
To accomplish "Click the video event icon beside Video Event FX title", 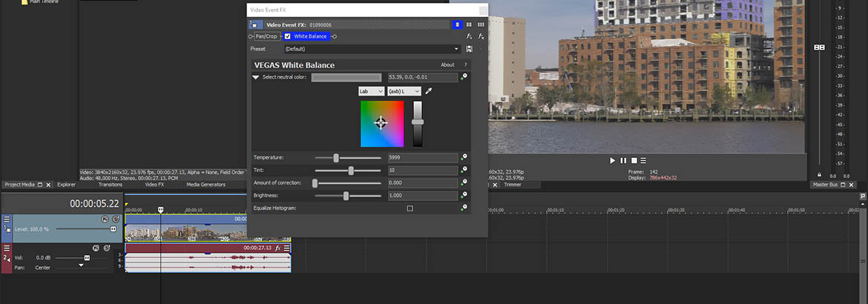I will point(256,24).
